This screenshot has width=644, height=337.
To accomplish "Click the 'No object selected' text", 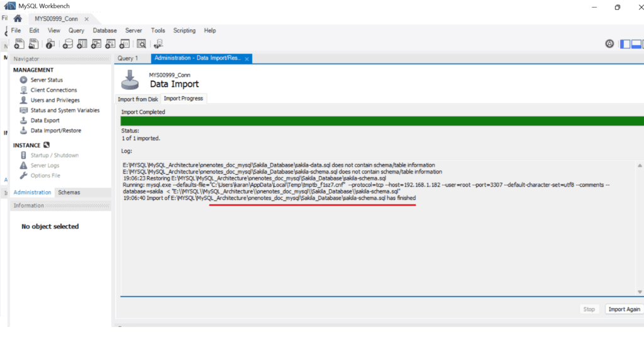I will pos(50,226).
